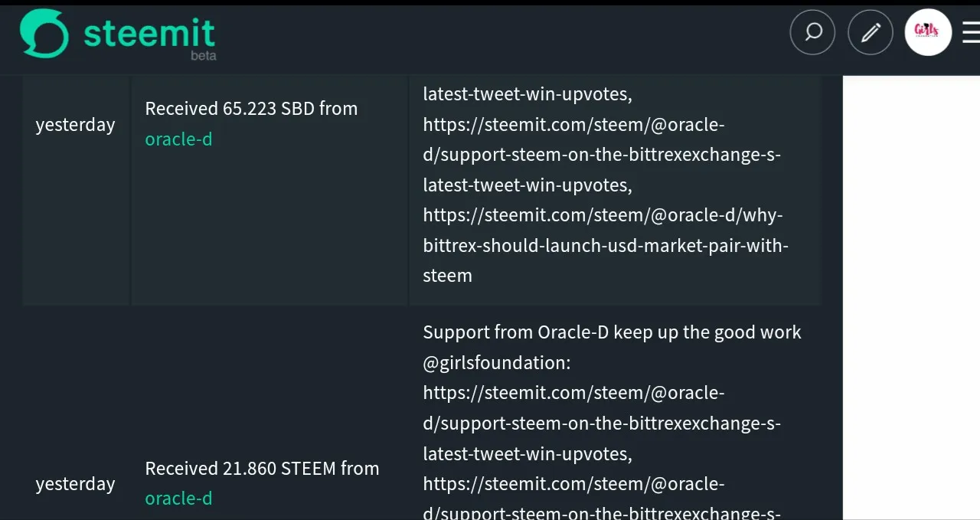The width and height of the screenshot is (980, 520).
Task: Click the steemit wordmark text
Action: click(x=149, y=32)
